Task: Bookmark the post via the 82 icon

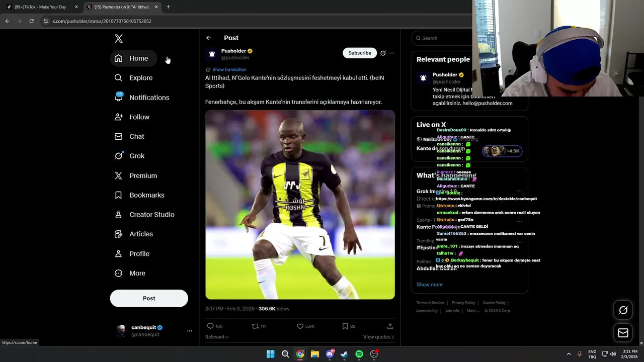Action: (345, 326)
